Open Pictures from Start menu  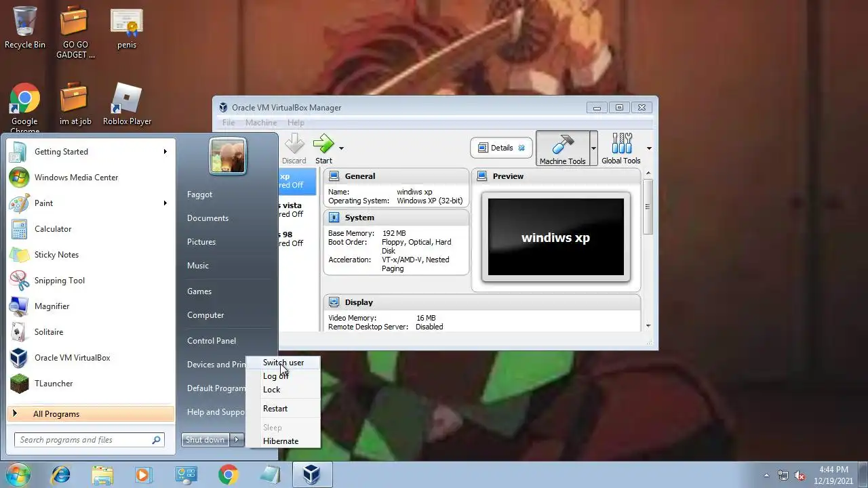201,242
